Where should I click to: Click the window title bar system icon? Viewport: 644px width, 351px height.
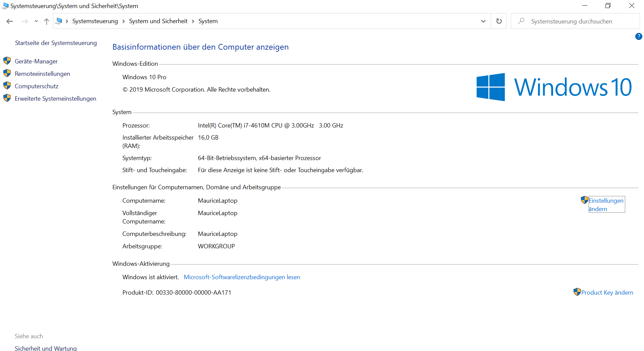[5, 6]
